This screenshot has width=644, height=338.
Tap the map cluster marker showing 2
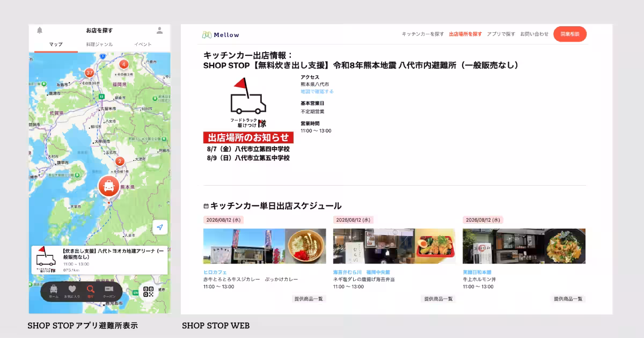(120, 161)
